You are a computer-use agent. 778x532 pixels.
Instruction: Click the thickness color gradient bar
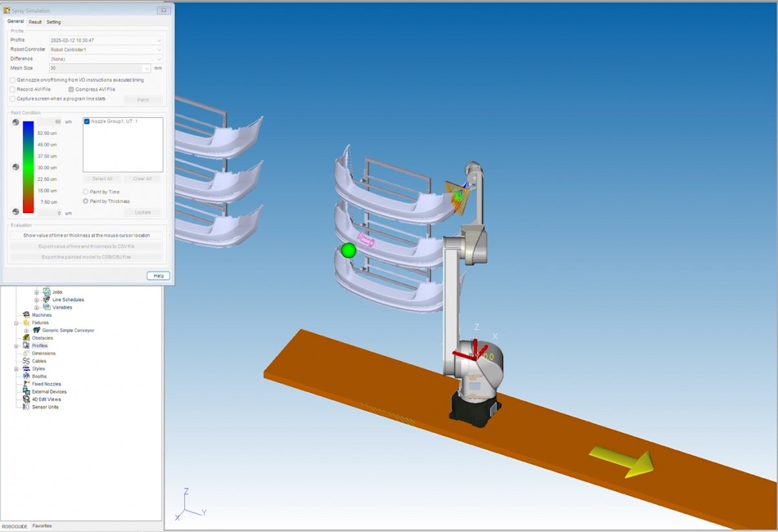pos(28,167)
